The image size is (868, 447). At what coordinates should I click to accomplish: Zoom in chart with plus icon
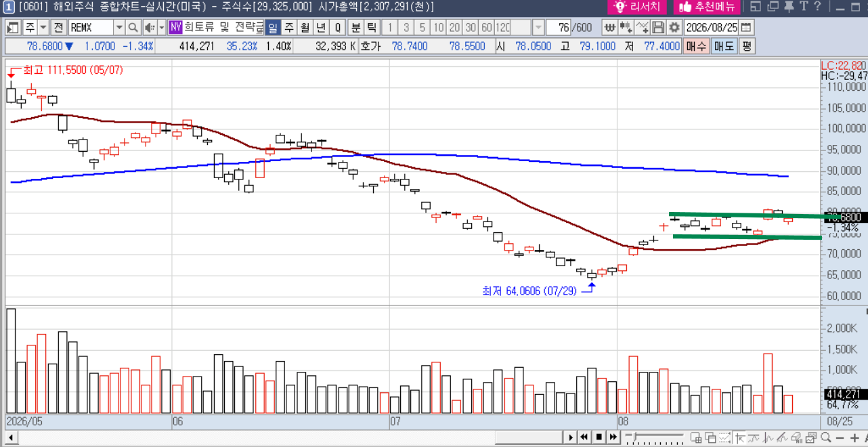[855, 437]
